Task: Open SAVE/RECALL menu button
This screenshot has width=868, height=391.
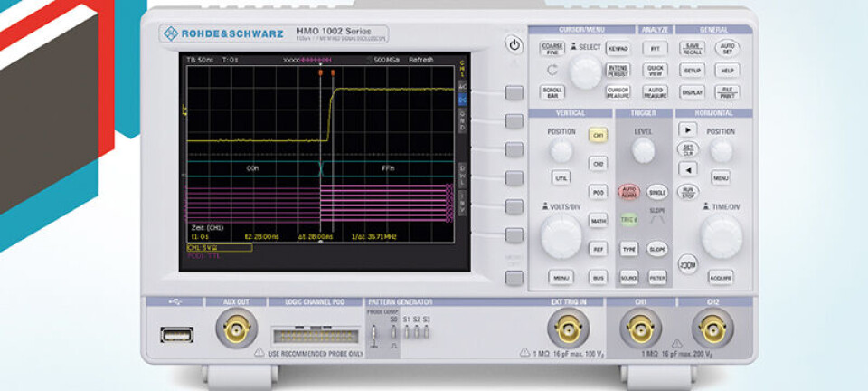Action: (692, 49)
